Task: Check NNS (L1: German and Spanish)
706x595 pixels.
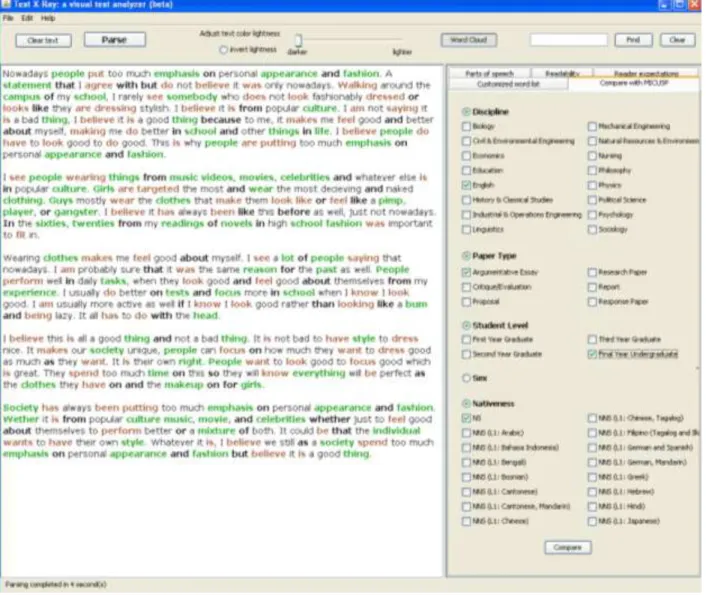Action: point(593,448)
